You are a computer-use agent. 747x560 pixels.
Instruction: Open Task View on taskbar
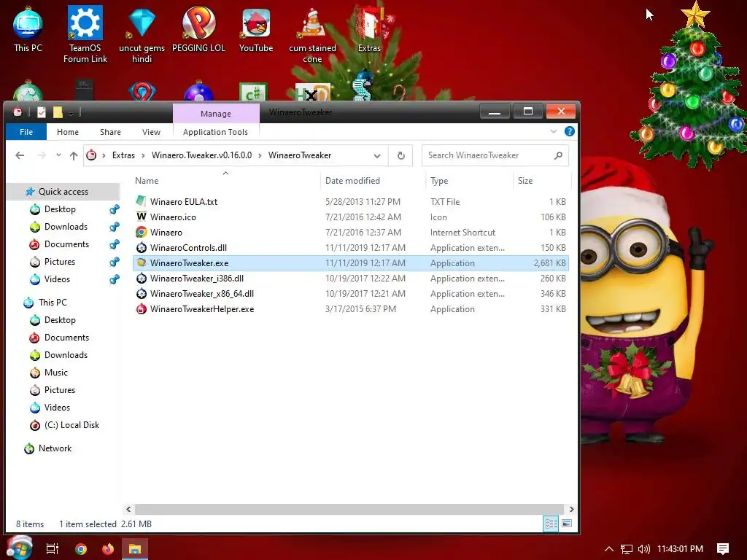[x=53, y=549]
